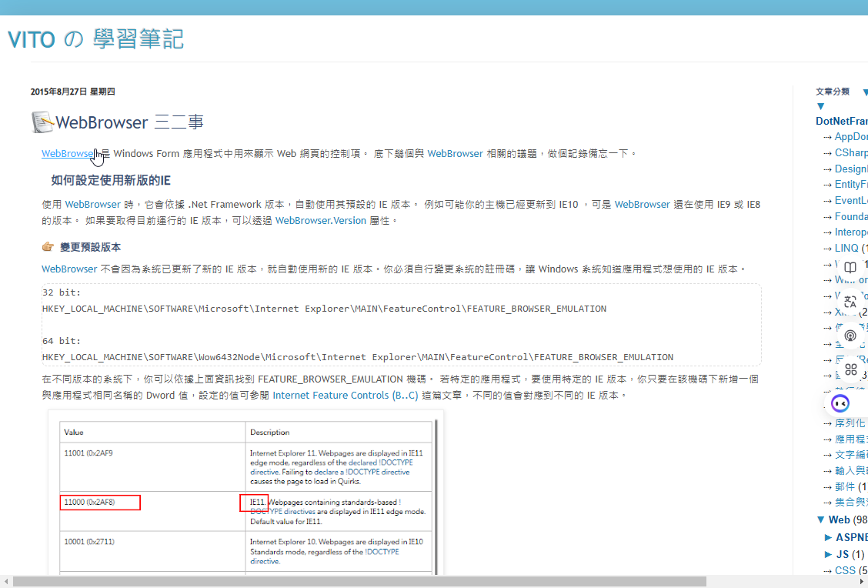Open the post title WebBrowser 三二事
868x588 pixels.
coord(129,122)
